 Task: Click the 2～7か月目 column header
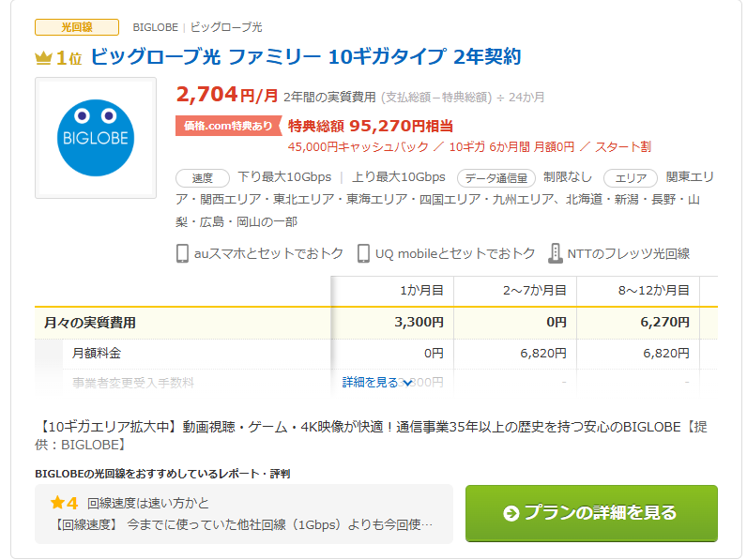pos(535,290)
